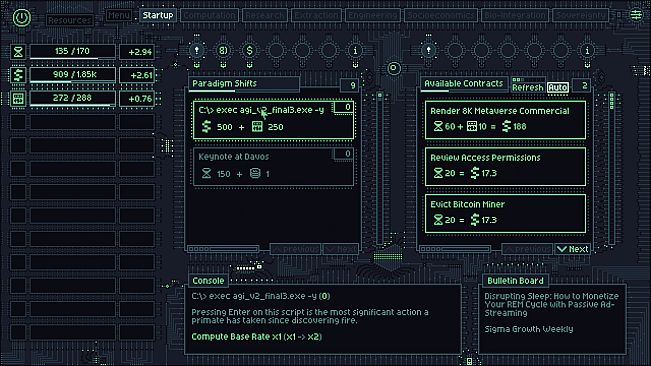Screen dimensions: 651x366
Task: Click the +2.61 money rate value
Action: [137, 75]
